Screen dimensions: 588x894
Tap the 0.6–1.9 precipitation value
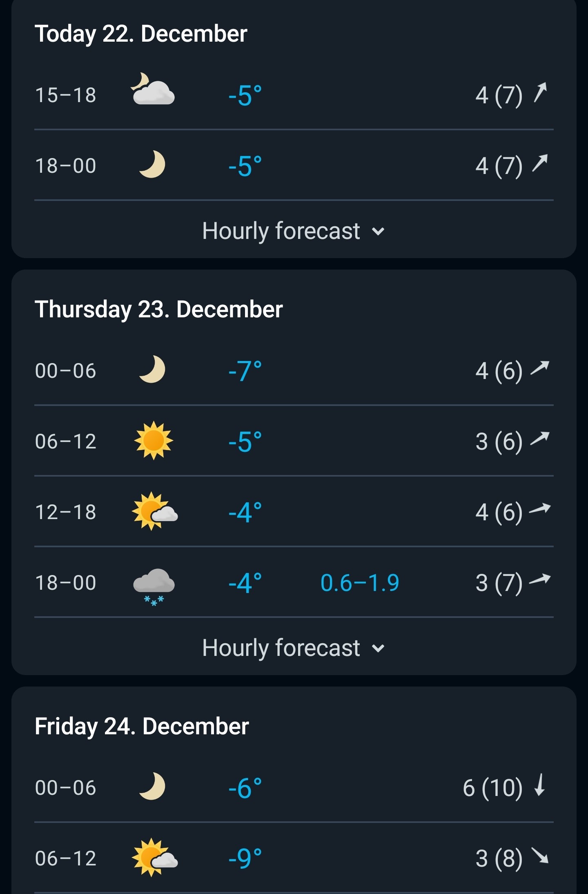(360, 583)
